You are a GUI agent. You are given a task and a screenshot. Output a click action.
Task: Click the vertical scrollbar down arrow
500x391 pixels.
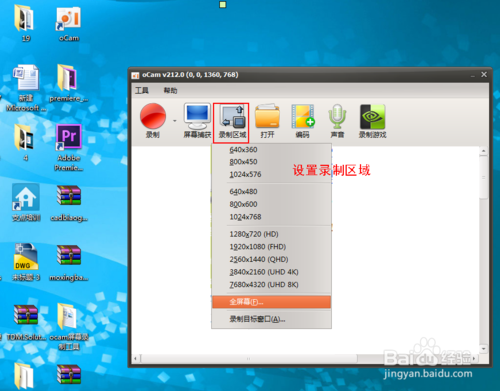483,349
